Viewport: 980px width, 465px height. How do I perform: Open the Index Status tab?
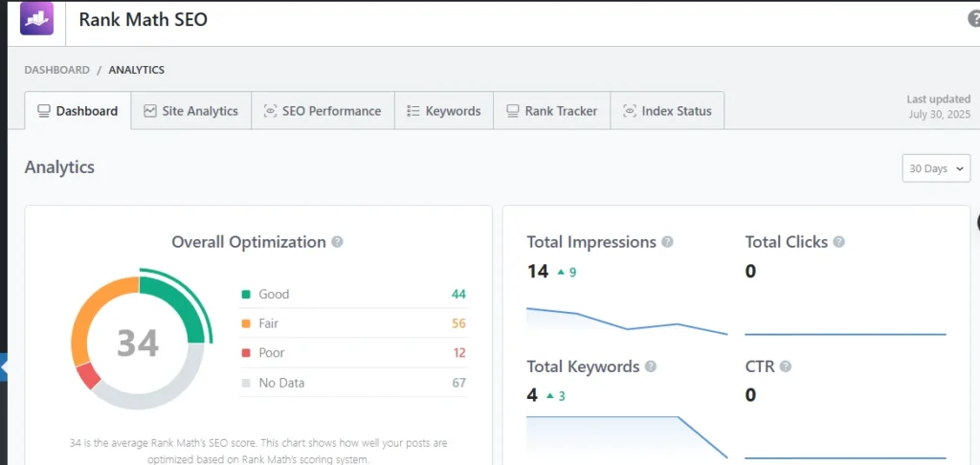667,111
